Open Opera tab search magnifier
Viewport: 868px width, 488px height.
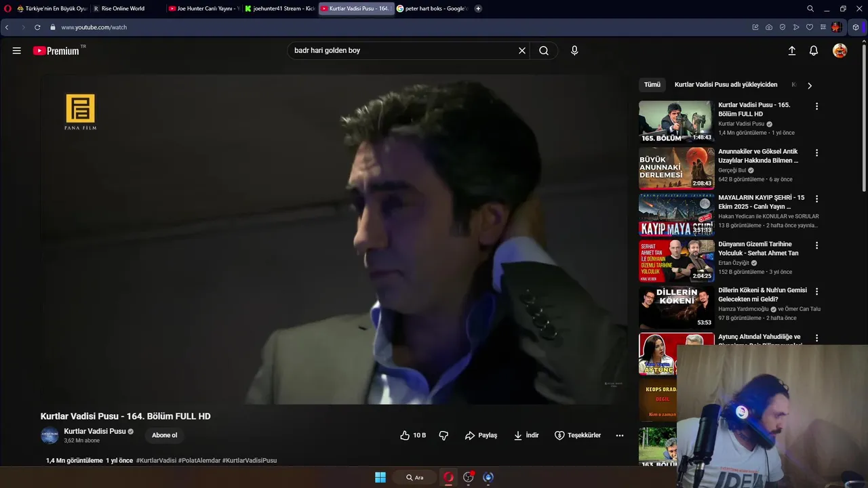pyautogui.click(x=810, y=9)
